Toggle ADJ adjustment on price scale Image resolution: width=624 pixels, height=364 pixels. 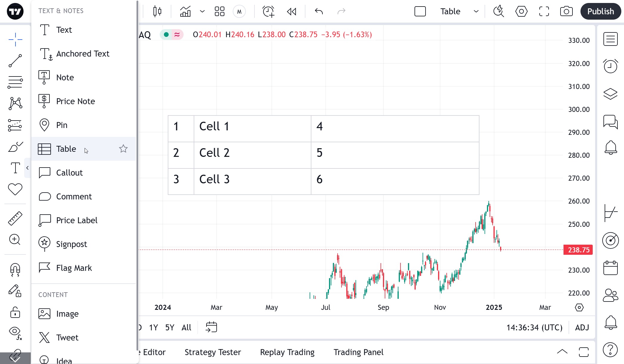582,327
